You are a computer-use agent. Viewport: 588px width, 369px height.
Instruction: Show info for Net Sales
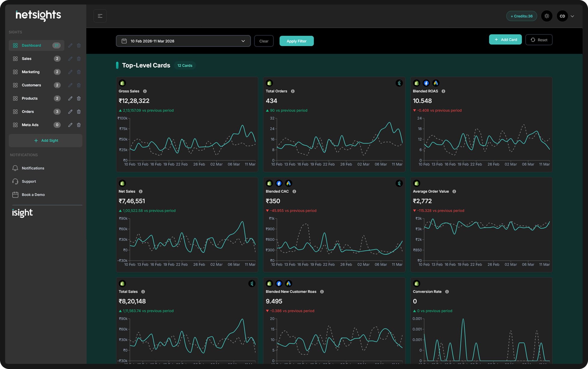[x=141, y=191]
